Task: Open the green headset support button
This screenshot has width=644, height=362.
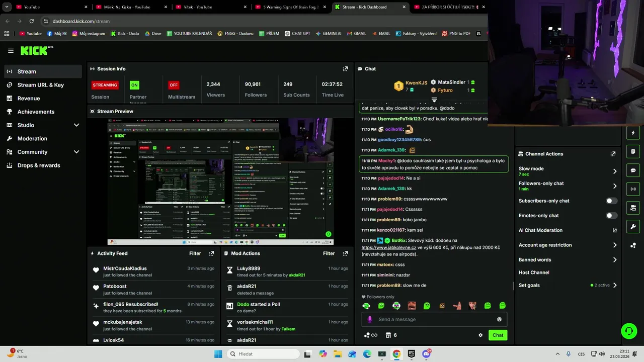Action: [629, 331]
